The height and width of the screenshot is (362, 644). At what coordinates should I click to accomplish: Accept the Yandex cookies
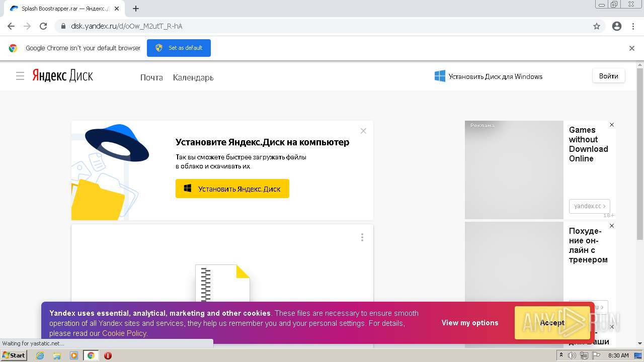coord(552,323)
